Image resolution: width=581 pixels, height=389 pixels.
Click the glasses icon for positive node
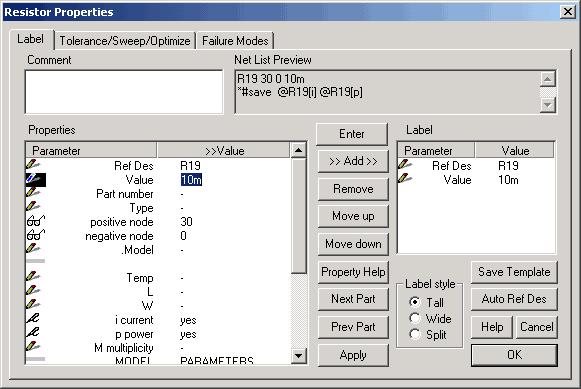[x=36, y=221]
